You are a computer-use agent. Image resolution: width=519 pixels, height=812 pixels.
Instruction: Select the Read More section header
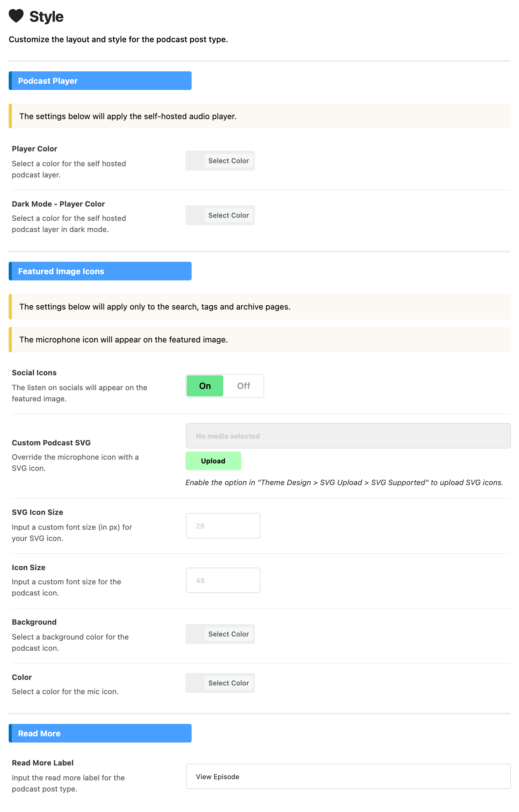100,733
